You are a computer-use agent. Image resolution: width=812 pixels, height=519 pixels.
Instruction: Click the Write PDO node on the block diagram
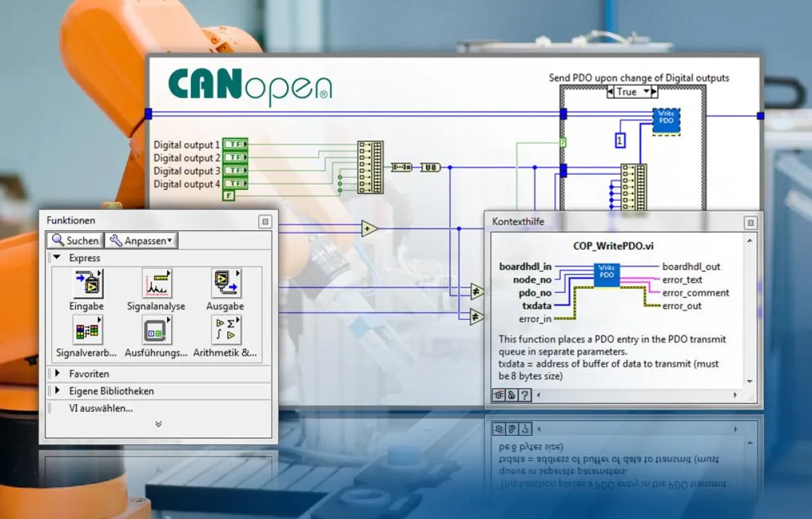pos(665,119)
